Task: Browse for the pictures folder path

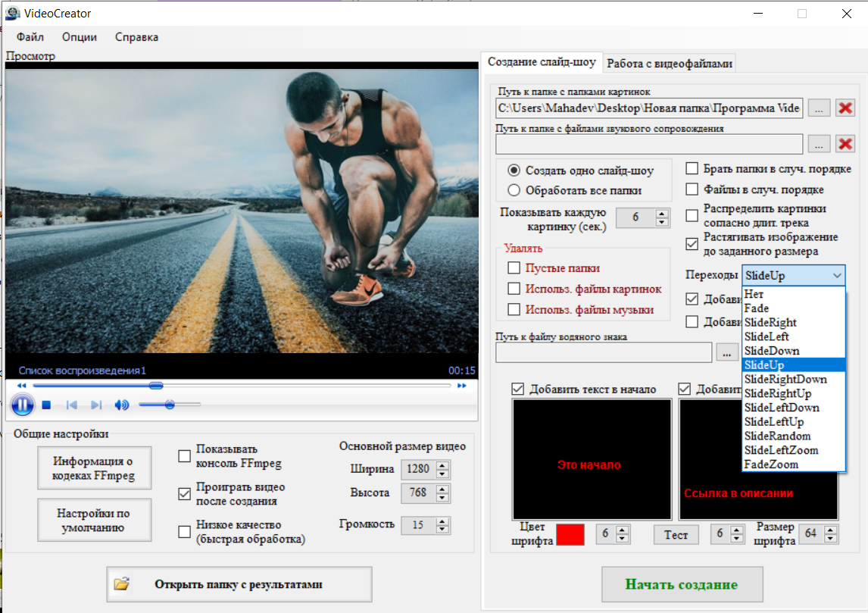Action: tap(819, 108)
